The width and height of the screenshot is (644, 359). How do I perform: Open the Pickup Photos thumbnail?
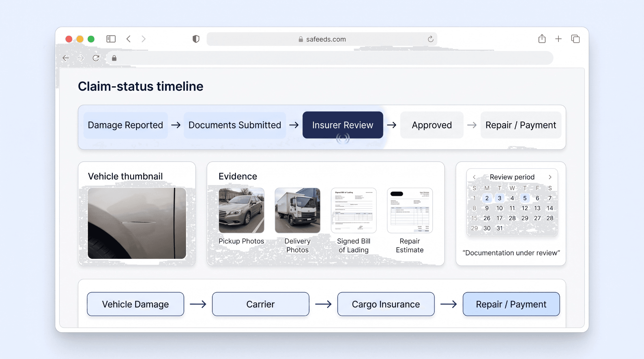241,210
